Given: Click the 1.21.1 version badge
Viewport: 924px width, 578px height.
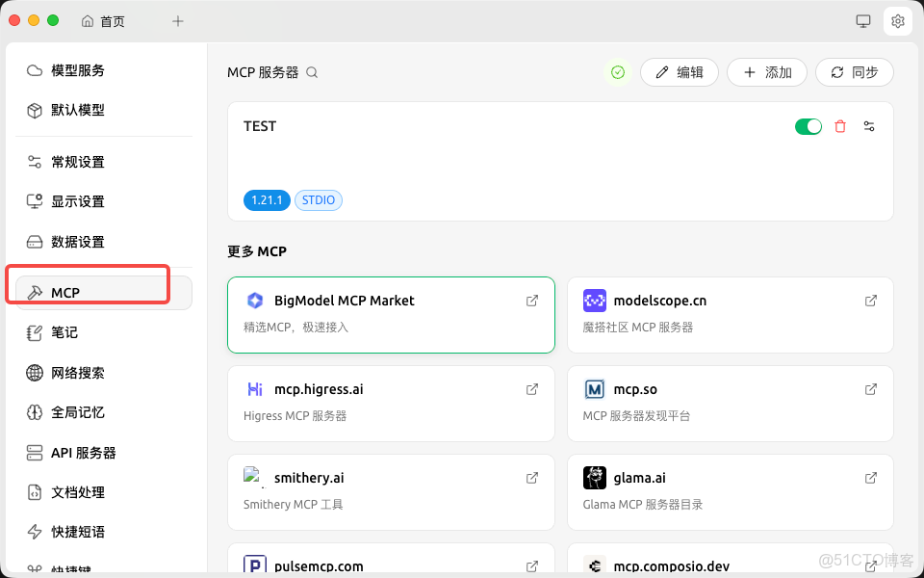Looking at the screenshot, I should 267,199.
